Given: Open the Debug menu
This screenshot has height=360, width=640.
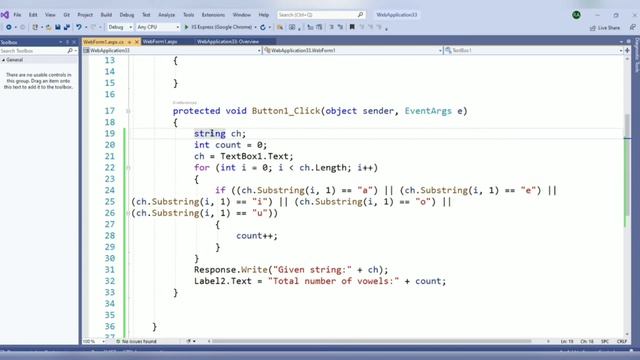Looking at the screenshot, I should pos(127,15).
